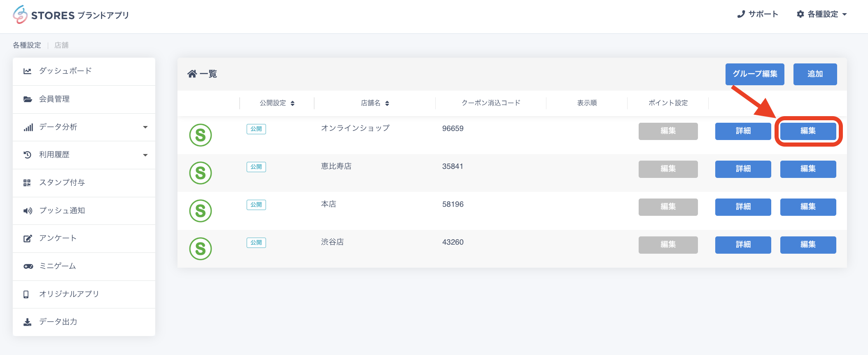Click the STORES brand app logo
Image resolution: width=868 pixels, height=355 pixels.
70,15
